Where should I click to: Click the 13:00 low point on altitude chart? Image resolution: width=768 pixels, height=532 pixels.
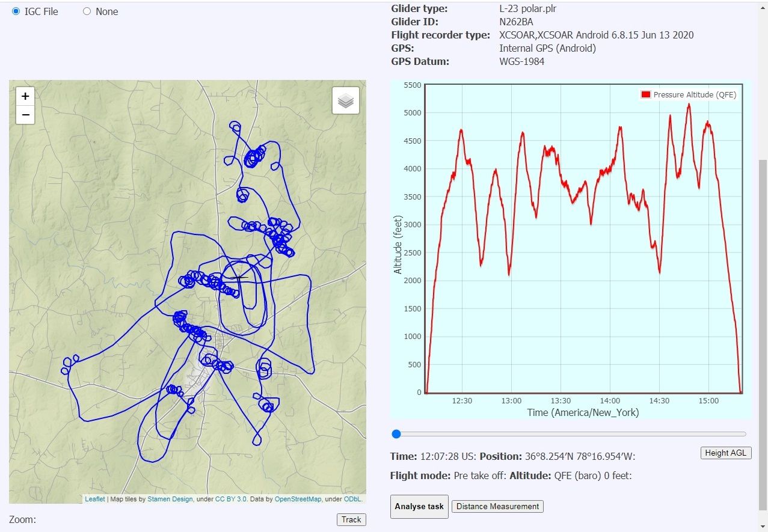coord(509,274)
